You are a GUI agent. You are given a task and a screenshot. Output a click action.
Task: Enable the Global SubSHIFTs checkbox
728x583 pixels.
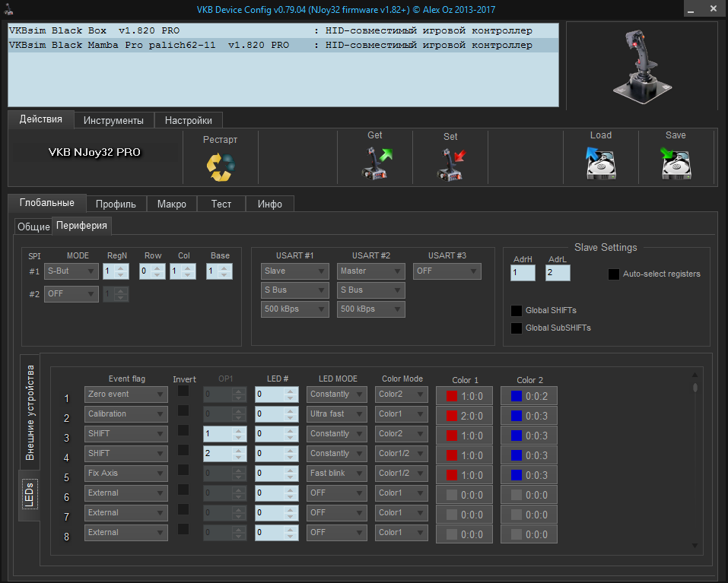517,328
